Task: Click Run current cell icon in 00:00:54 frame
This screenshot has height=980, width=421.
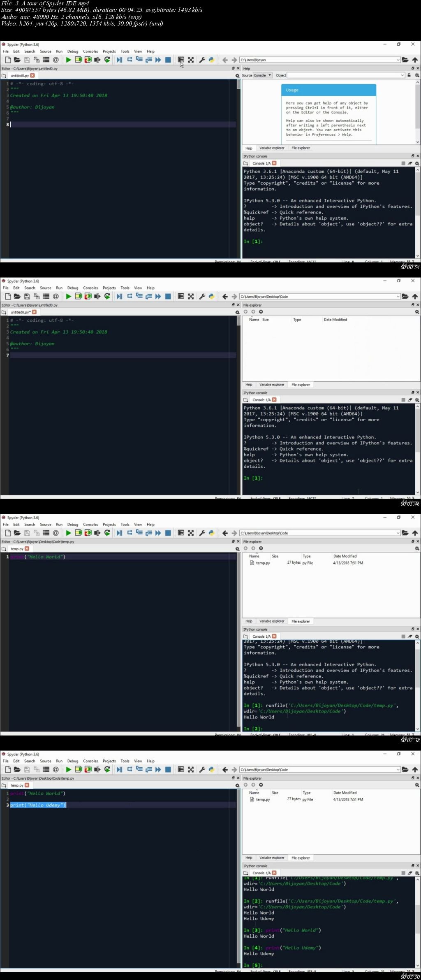Action: 78,60
